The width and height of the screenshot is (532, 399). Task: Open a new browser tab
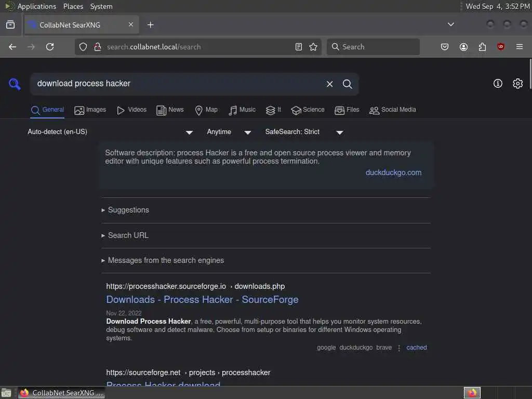(150, 25)
